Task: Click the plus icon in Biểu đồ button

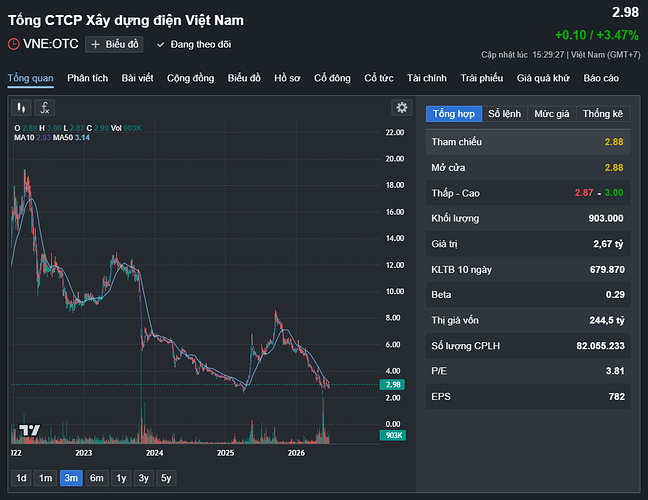Action: (x=95, y=44)
